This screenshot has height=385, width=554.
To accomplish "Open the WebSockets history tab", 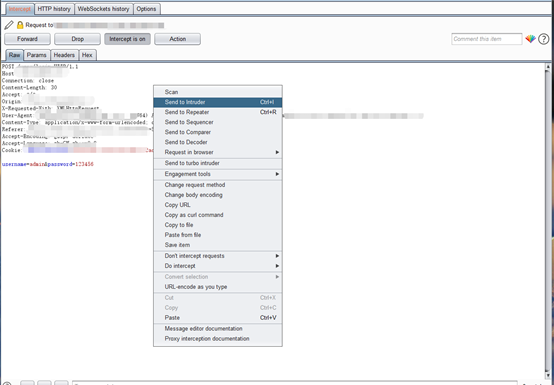I will click(104, 9).
